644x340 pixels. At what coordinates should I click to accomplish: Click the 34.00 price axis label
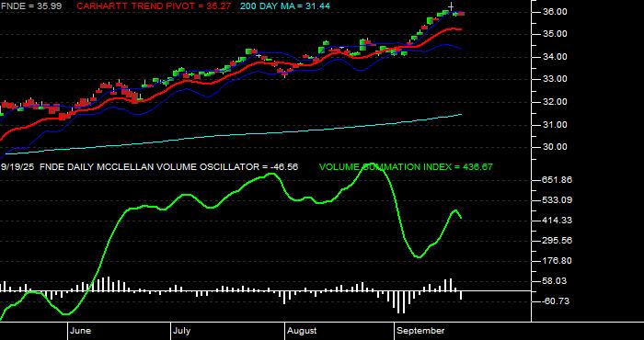coord(556,57)
